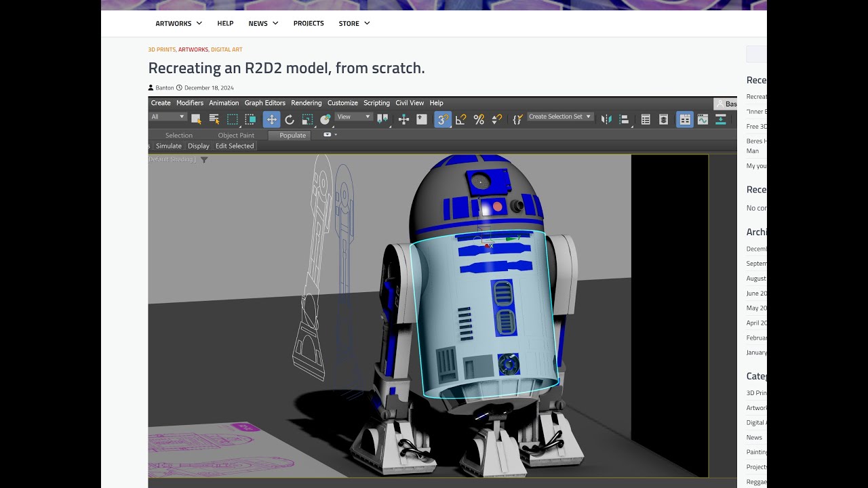This screenshot has width=868, height=488.
Task: Click the Align tool icon
Action: (x=625, y=119)
